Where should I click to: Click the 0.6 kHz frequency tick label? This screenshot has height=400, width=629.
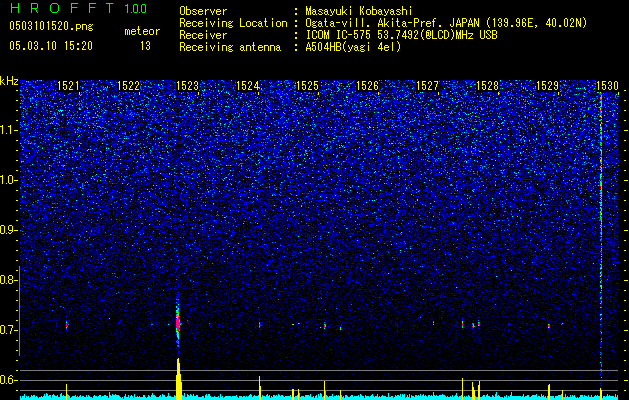[x=9, y=380]
